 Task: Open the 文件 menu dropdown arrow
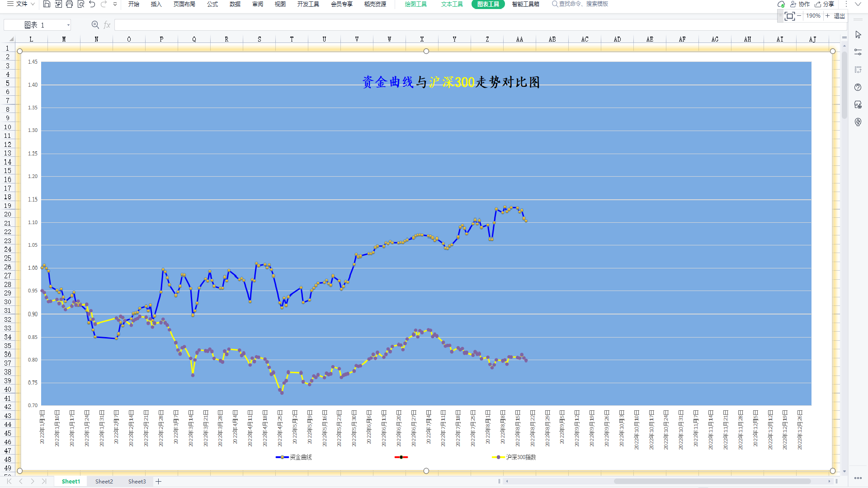pos(33,4)
